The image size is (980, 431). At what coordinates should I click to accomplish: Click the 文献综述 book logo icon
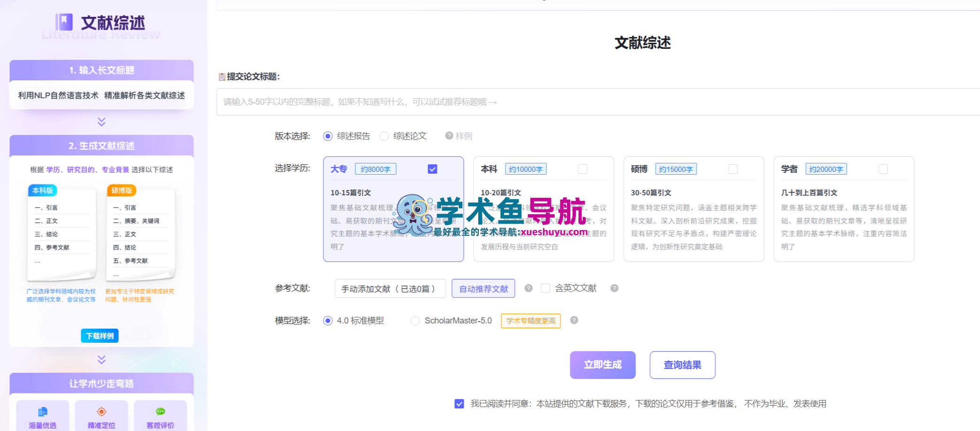pos(65,21)
